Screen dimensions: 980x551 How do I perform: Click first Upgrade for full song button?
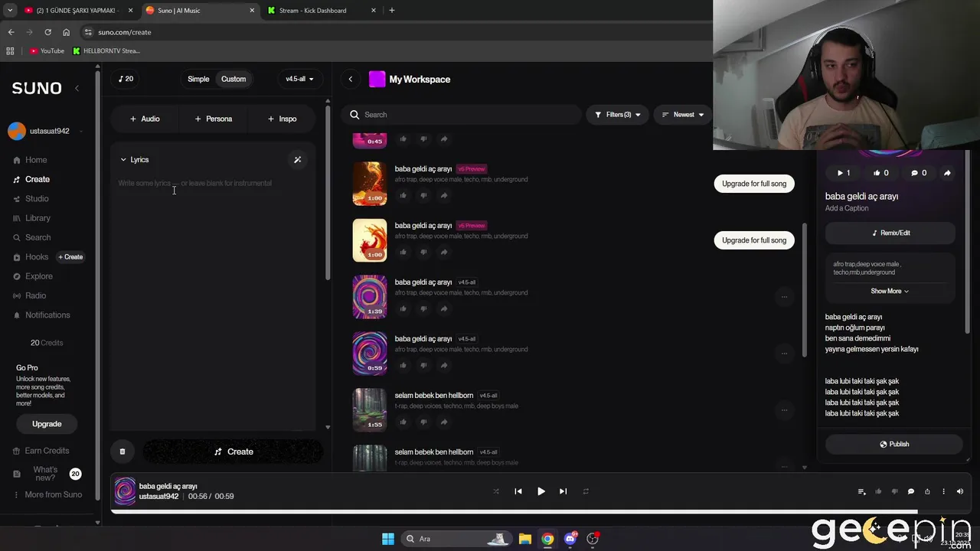[754, 184]
